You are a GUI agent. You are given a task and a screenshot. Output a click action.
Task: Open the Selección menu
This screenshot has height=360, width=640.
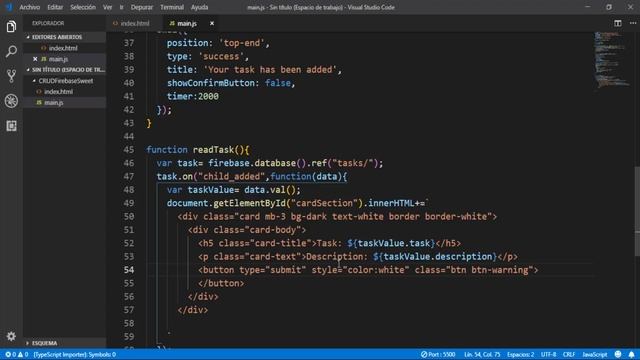(x=83, y=7)
